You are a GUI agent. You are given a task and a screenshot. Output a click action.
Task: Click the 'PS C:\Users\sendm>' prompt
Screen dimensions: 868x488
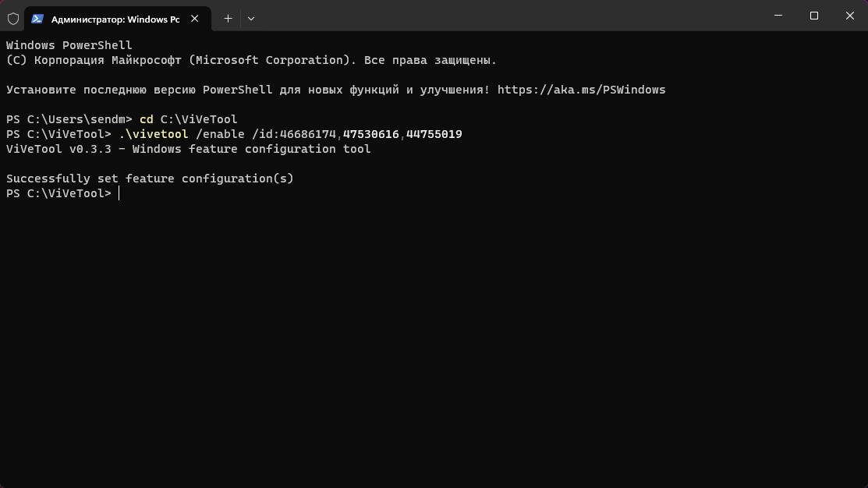(x=69, y=119)
